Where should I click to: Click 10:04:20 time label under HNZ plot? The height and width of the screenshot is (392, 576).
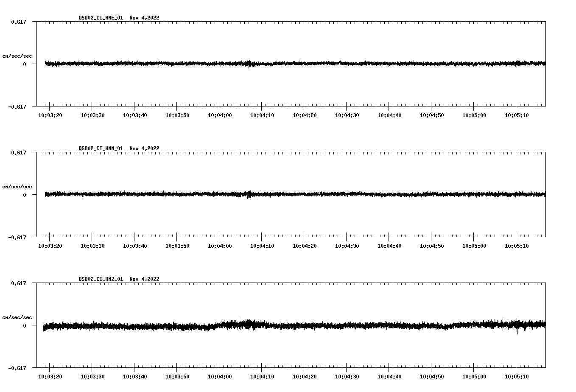tap(305, 377)
